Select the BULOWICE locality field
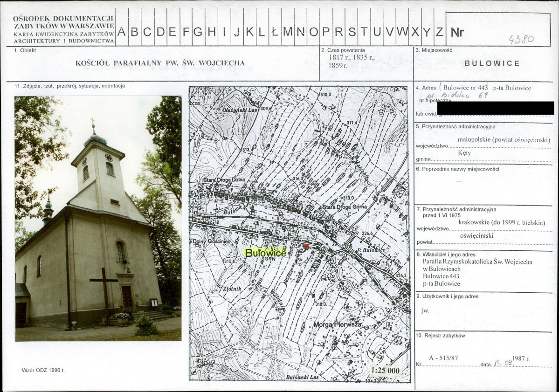Screen dimensions: 559x392 492,63
